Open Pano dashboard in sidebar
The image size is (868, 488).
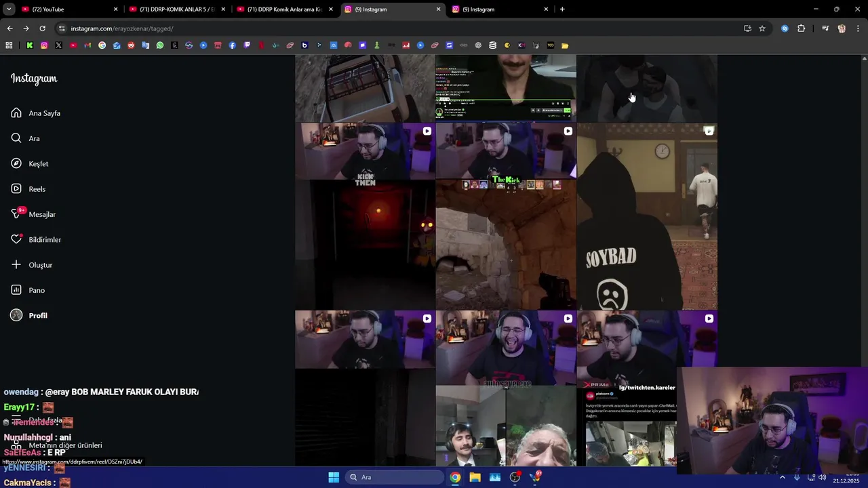(28, 290)
